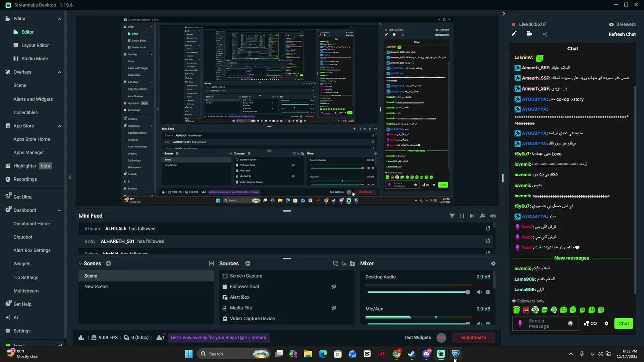
Task: Replay ALHARETH_501 follow alert
Action: click(488, 241)
